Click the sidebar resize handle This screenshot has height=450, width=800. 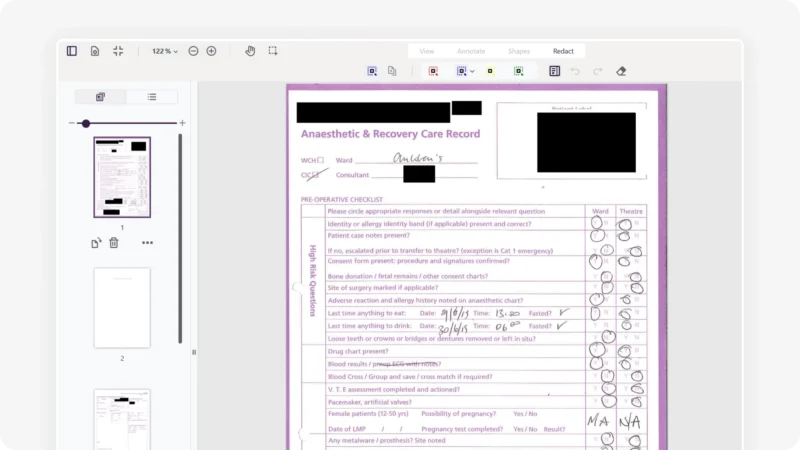[194, 352]
